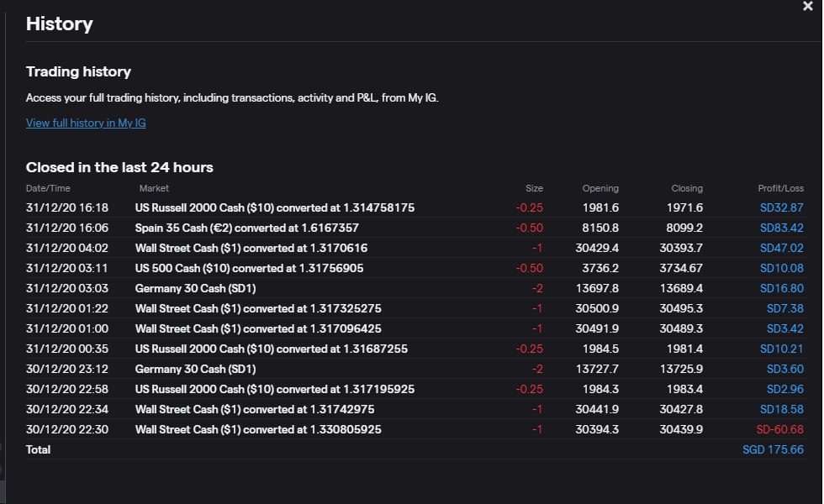The height and width of the screenshot is (504, 824).
Task: Select the Spain 35 Cash trade row
Action: [x=246, y=228]
